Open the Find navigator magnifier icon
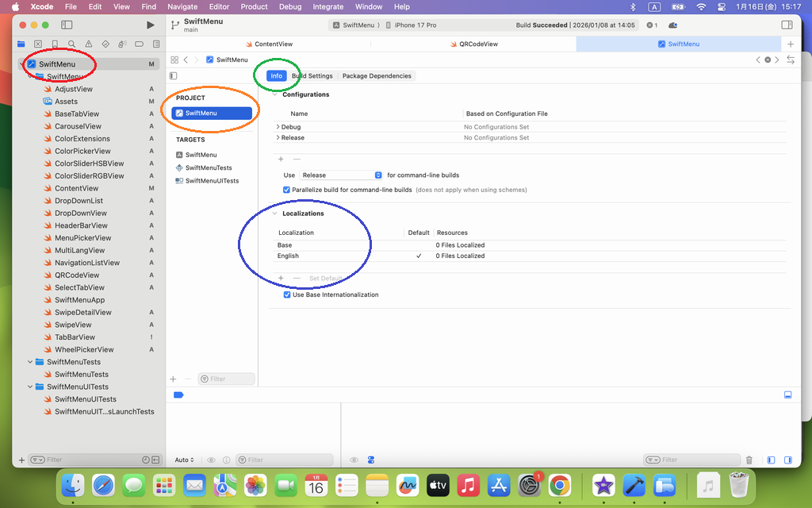The image size is (812, 508). click(71, 44)
